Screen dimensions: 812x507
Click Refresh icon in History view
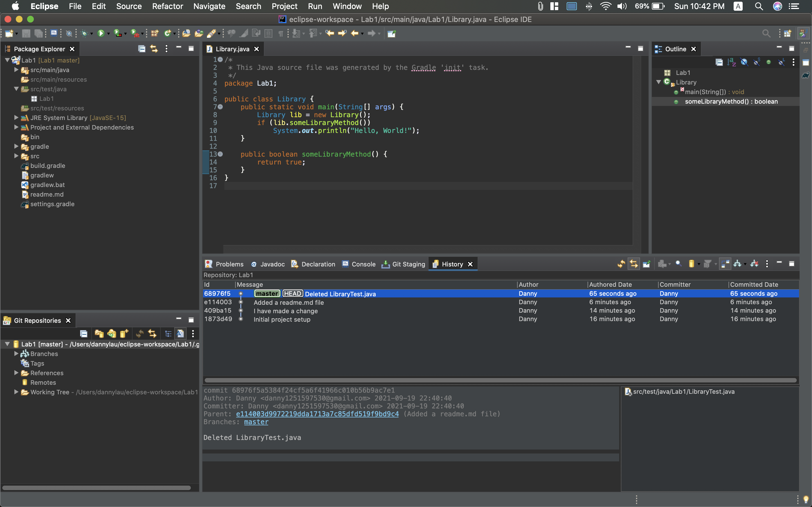621,264
